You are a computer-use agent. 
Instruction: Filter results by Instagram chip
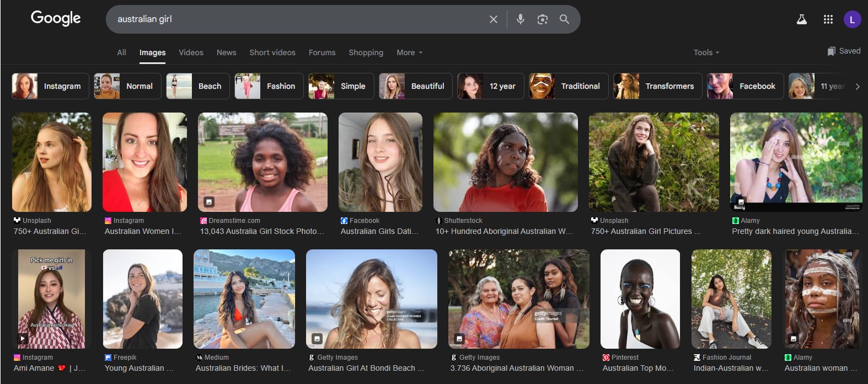[x=50, y=86]
